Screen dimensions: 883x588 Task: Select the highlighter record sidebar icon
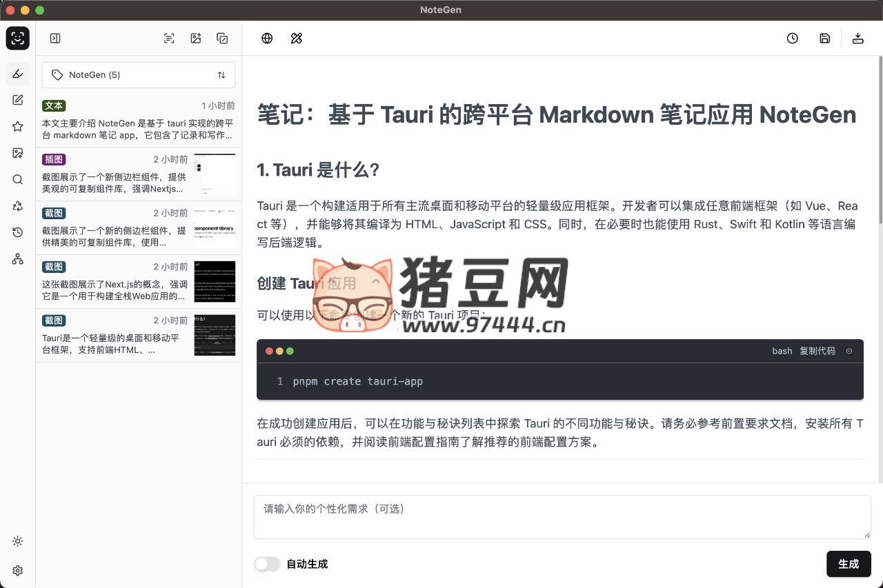18,74
